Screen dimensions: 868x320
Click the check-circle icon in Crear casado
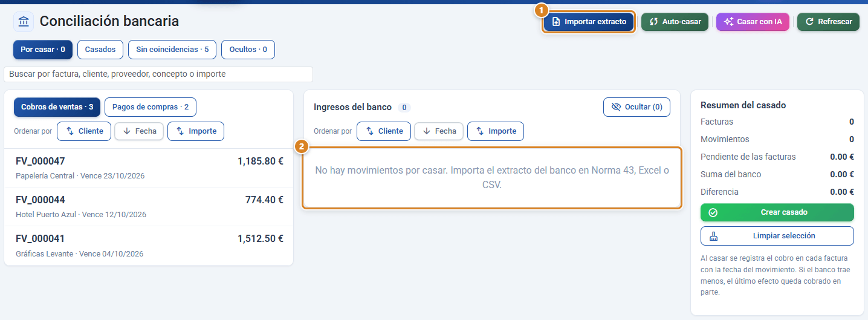[x=713, y=212]
